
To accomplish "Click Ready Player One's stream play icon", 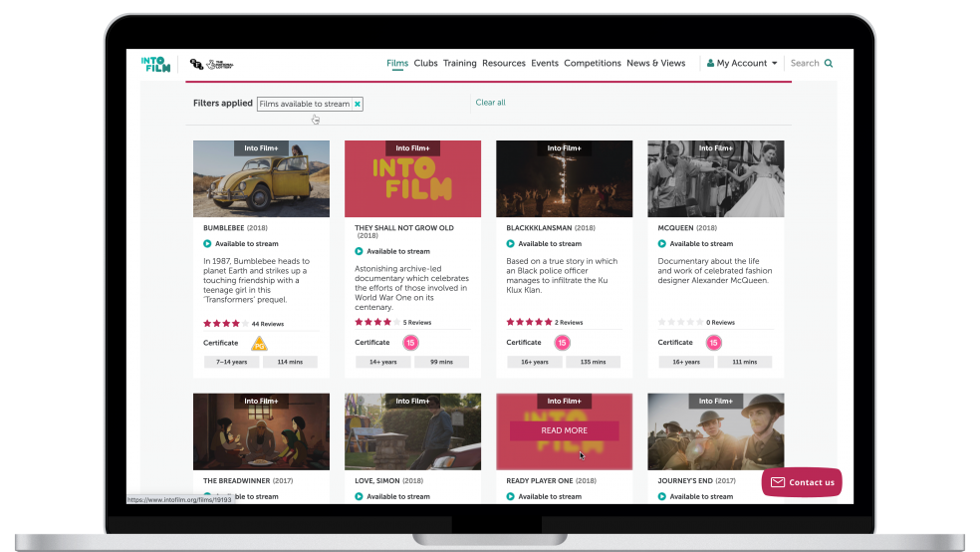I will [511, 496].
